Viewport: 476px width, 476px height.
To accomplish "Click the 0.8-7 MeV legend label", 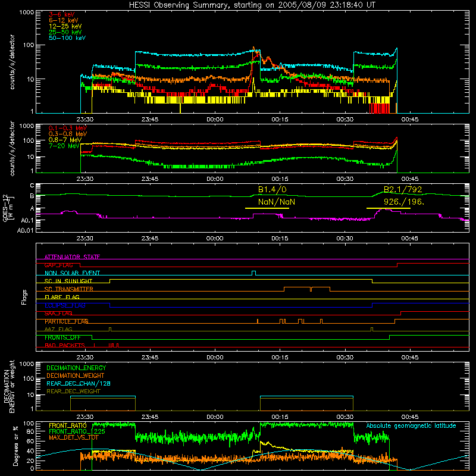I will tap(65, 140).
